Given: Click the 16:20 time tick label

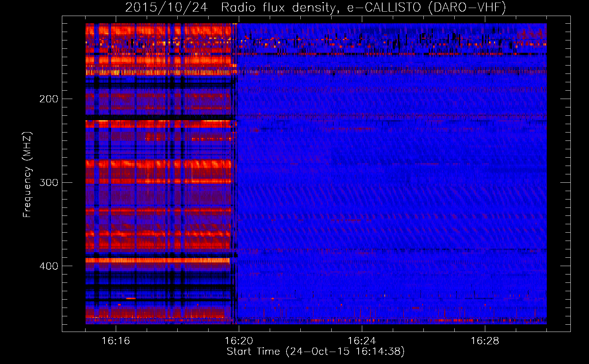Looking at the screenshot, I should pos(239,341).
